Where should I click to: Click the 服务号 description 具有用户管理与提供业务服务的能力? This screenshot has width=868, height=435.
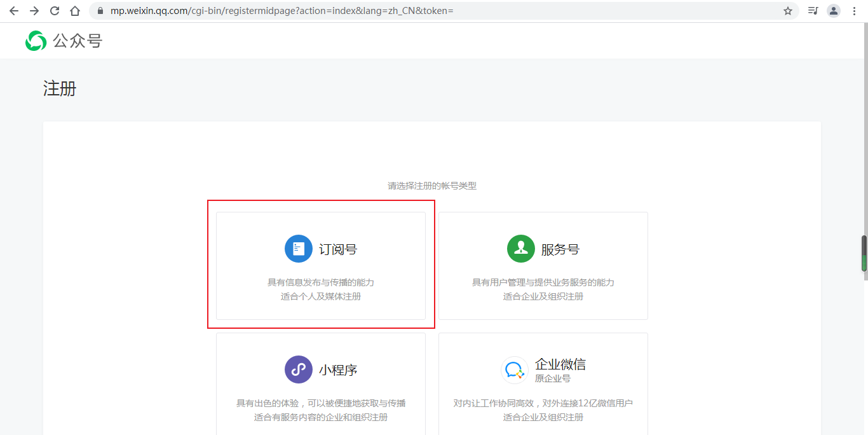click(x=543, y=282)
